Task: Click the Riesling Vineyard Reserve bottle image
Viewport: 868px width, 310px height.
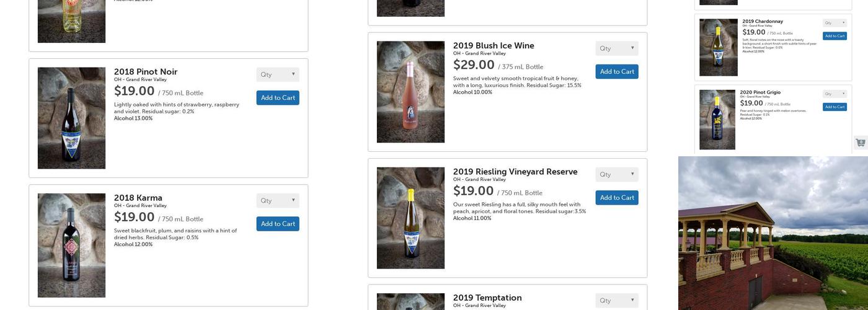Action: [x=410, y=218]
